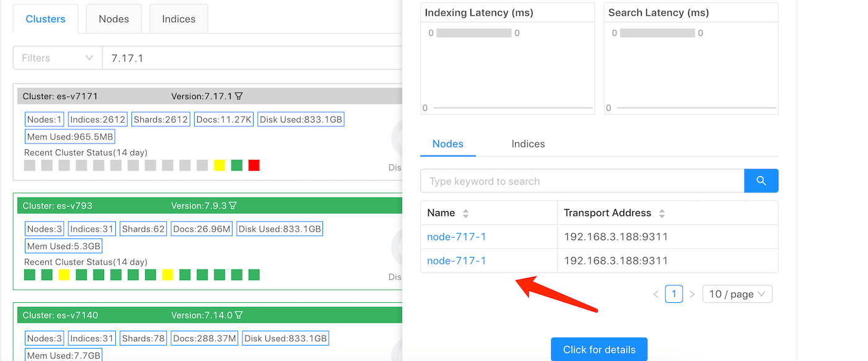Click red status square of es-v7171

(254, 165)
